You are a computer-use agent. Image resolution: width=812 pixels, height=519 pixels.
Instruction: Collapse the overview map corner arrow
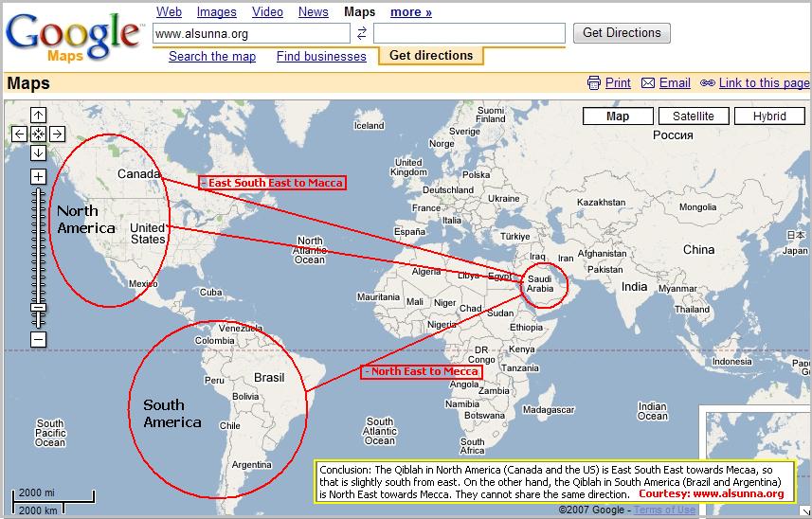805,510
